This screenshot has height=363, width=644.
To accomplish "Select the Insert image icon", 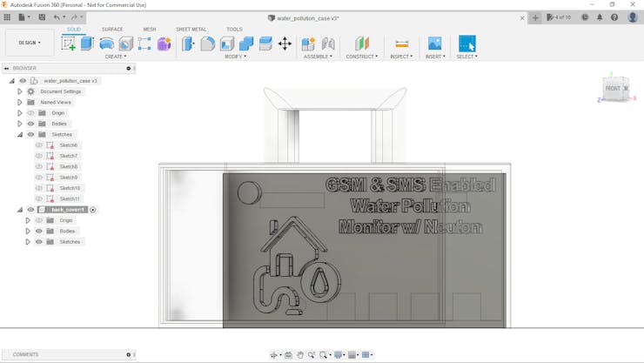I will tap(434, 44).
